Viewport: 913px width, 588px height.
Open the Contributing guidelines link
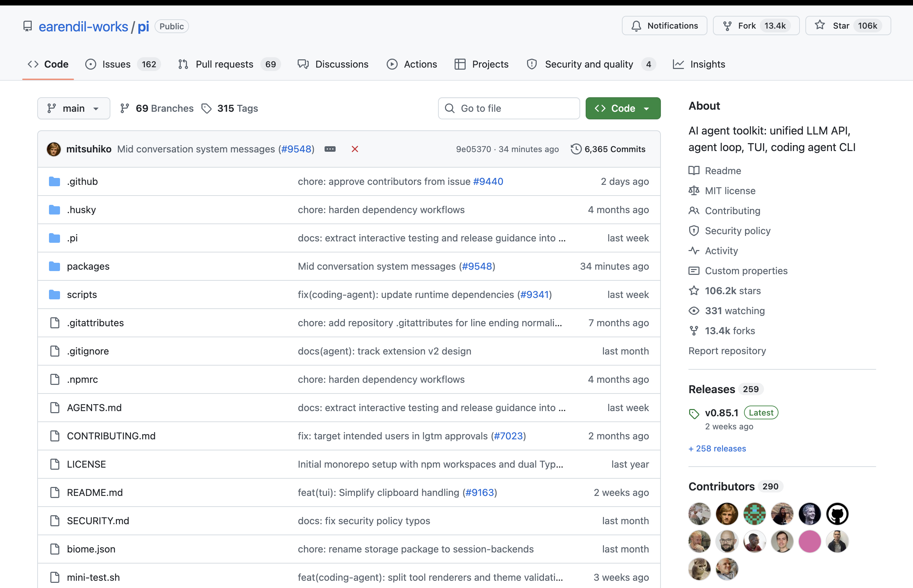tap(724, 210)
